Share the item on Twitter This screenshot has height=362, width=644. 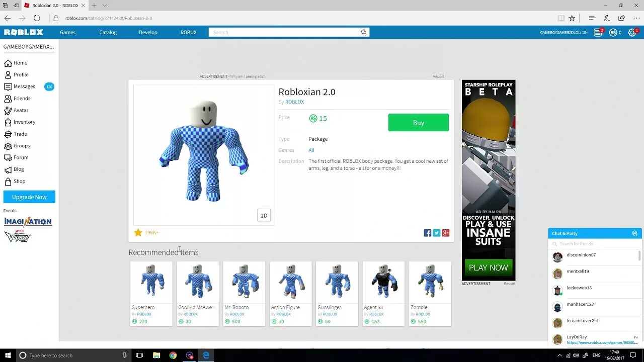click(437, 233)
